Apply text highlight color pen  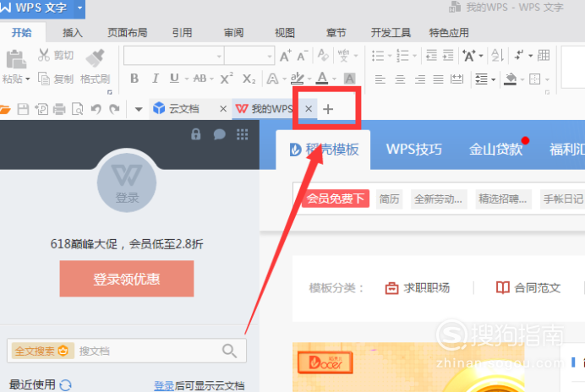[298, 78]
